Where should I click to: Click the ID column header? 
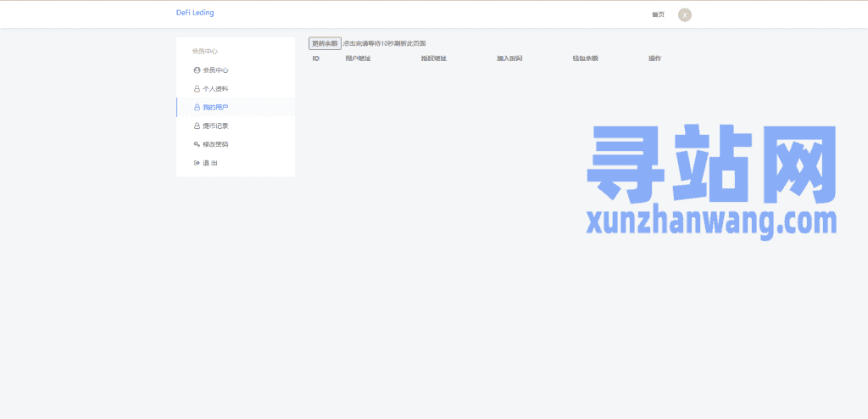coord(316,59)
